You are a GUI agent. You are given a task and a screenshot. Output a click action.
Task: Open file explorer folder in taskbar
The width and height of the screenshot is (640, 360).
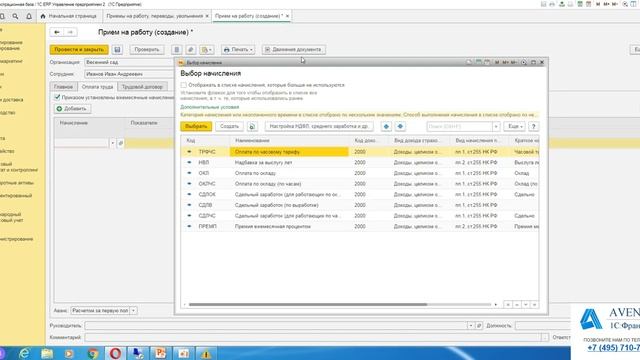coord(47,353)
